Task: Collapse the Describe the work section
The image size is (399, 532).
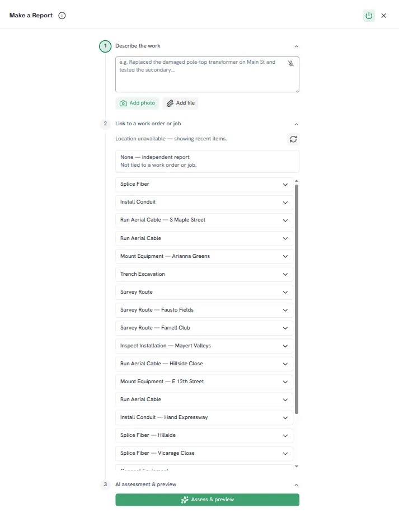Action: (296, 46)
